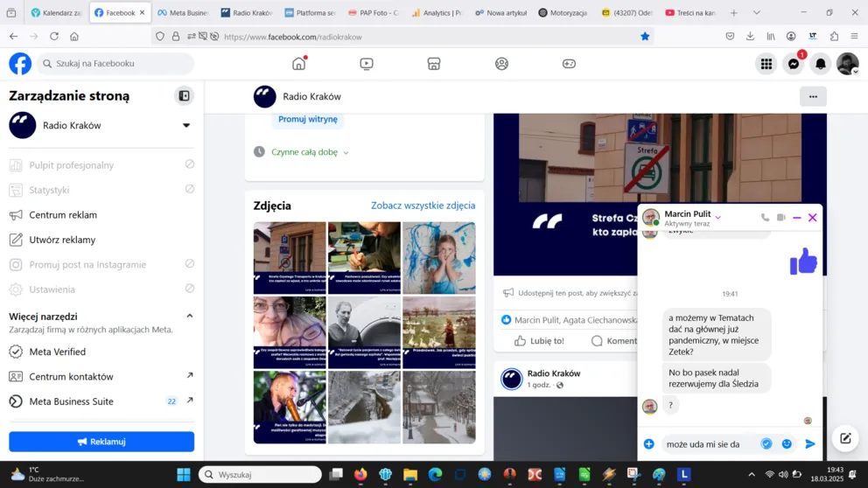Click the chat message input field
The width and height of the screenshot is (868, 488).
tap(710, 443)
